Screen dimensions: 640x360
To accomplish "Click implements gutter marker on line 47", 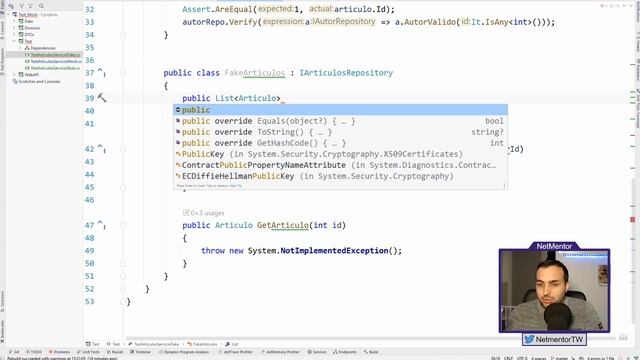I will [x=101, y=225].
